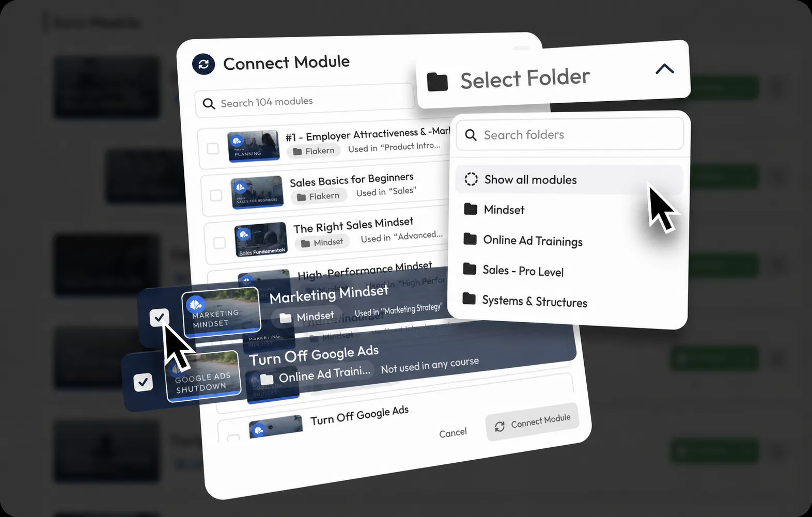Viewport: 812px width, 517px height.
Task: Click "The Right Sales Mindset" title
Action: pos(353,225)
